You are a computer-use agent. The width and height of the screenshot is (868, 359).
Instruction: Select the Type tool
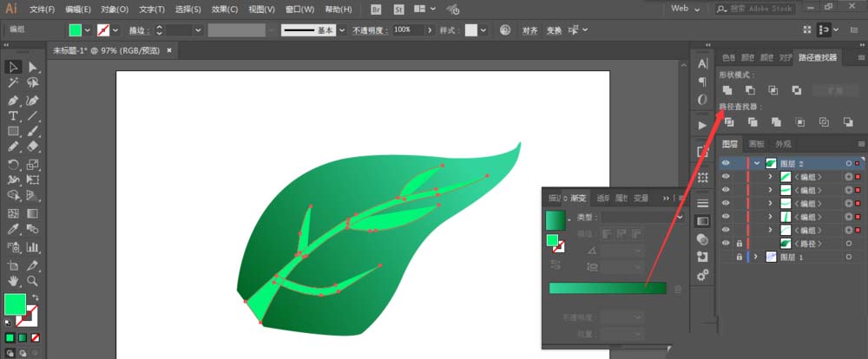pyautogui.click(x=14, y=115)
